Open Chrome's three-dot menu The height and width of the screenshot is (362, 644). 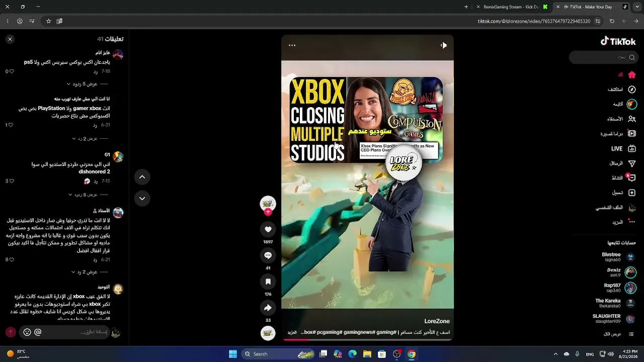click(7, 21)
